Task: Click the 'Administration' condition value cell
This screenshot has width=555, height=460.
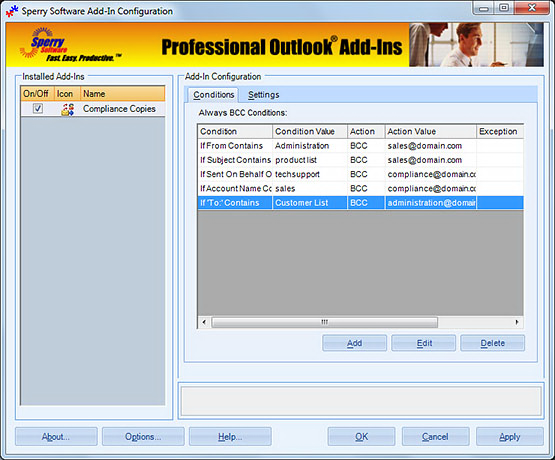Action: click(x=310, y=146)
